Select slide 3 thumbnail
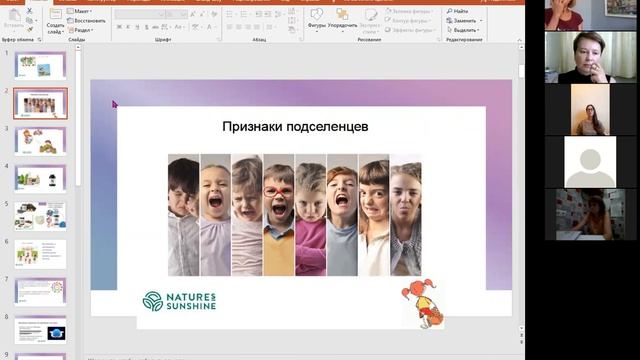Viewport: 640px width, 360px height. click(40, 141)
